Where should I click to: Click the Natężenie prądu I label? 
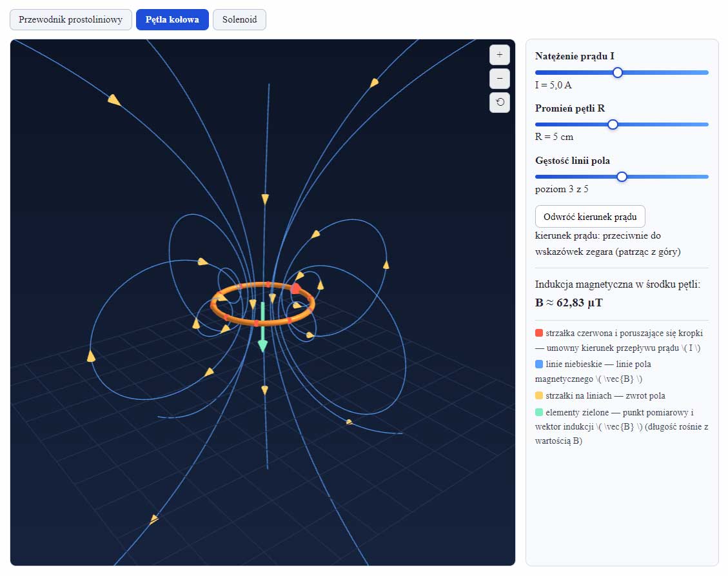pyautogui.click(x=575, y=56)
